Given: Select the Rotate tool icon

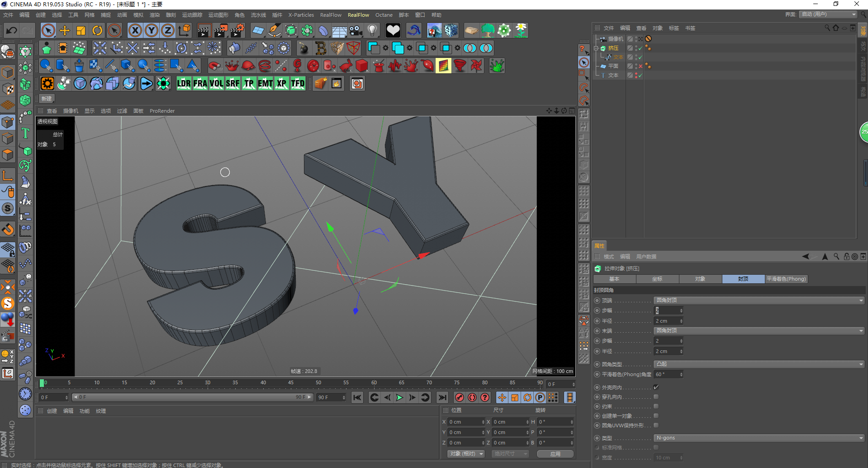Looking at the screenshot, I should 97,30.
